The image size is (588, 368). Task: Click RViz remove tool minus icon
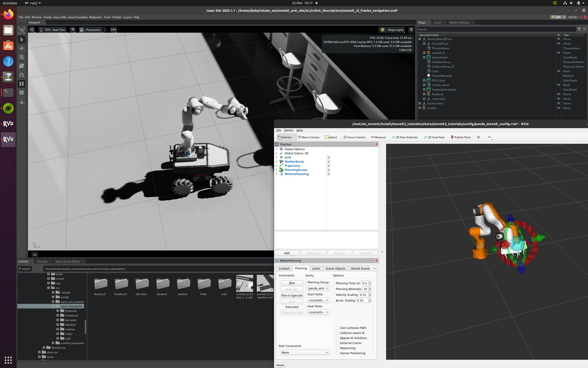489,137
